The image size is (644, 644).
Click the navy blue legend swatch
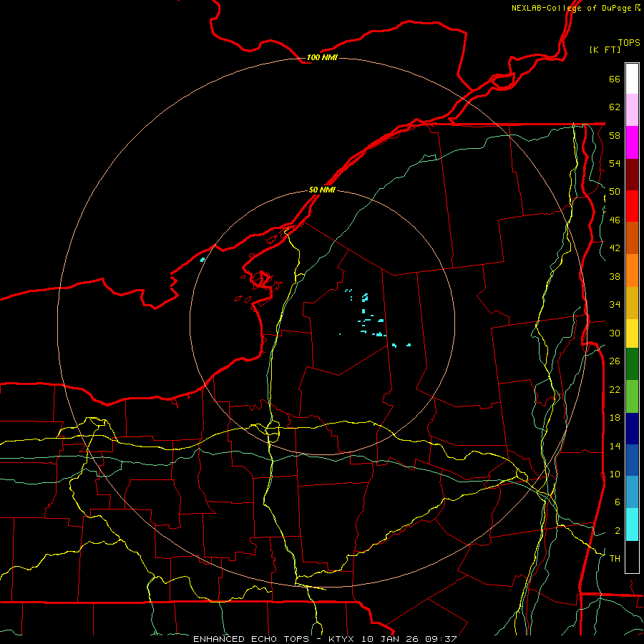click(x=632, y=429)
